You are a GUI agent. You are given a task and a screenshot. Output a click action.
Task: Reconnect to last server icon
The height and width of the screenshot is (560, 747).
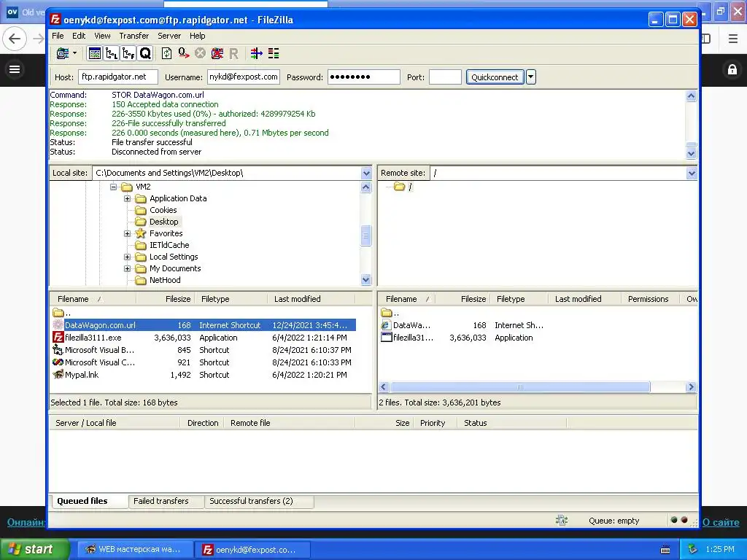[x=233, y=53]
